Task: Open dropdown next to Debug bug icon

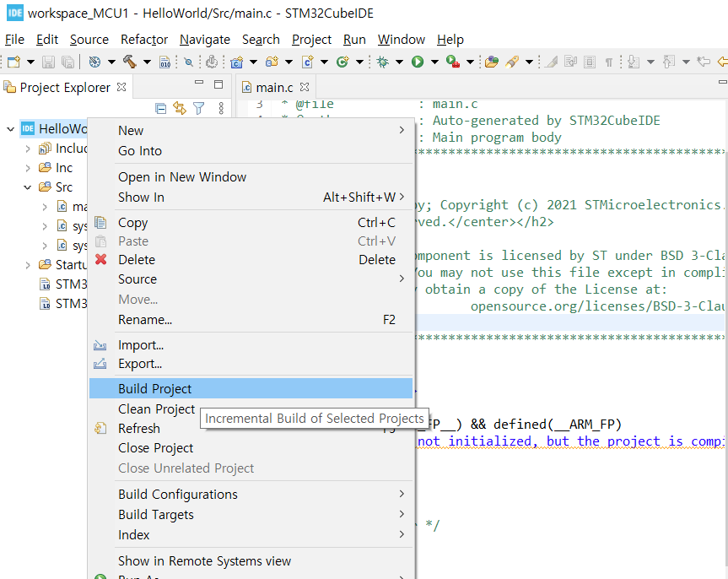Action: point(399,62)
